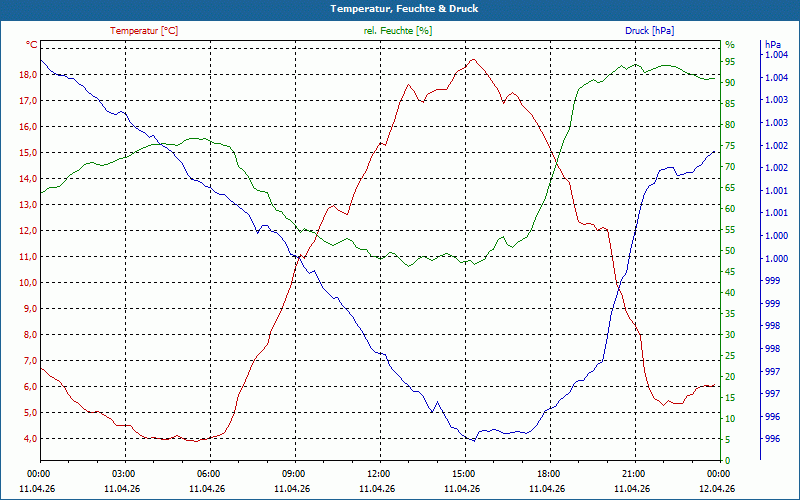Select the red Temperatur [°C] legend label

click(x=144, y=31)
